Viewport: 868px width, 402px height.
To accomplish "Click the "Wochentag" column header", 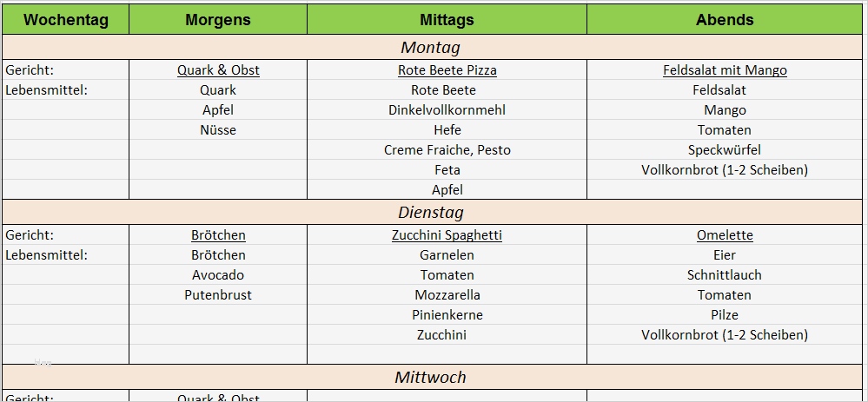I will coord(65,20).
